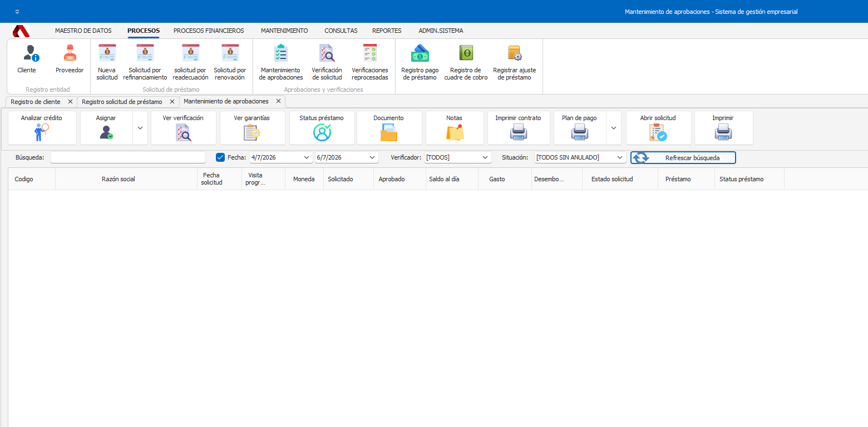Open solicitud por readecuación
The image size is (868, 427).
(x=190, y=62)
